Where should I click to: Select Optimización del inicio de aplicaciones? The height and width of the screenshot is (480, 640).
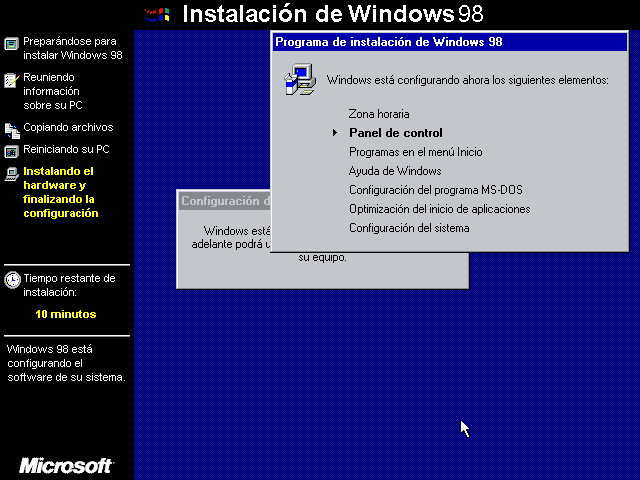(x=439, y=209)
